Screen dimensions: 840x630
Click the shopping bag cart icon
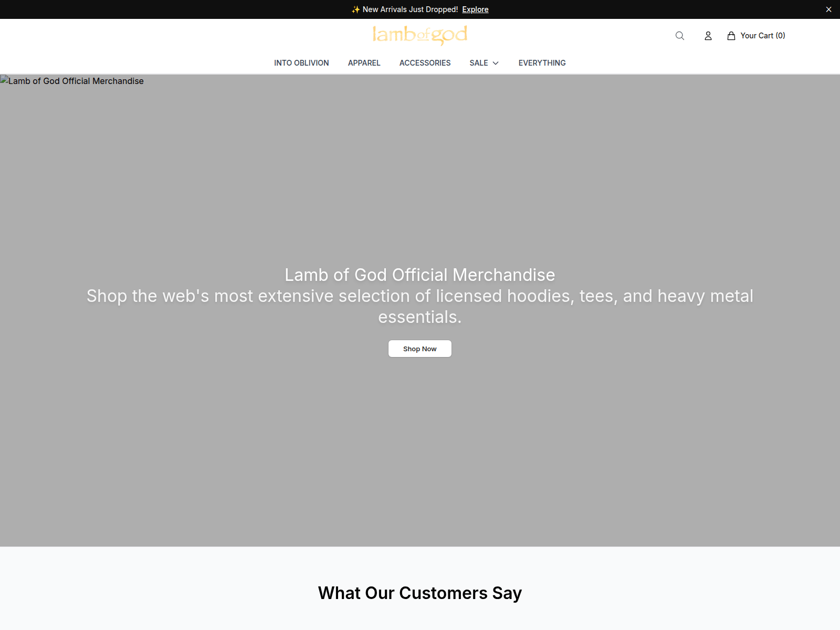[x=731, y=36]
